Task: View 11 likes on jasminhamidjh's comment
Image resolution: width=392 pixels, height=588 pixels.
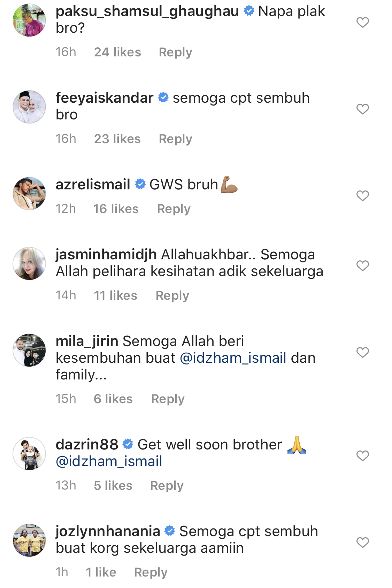Action: [x=115, y=296]
